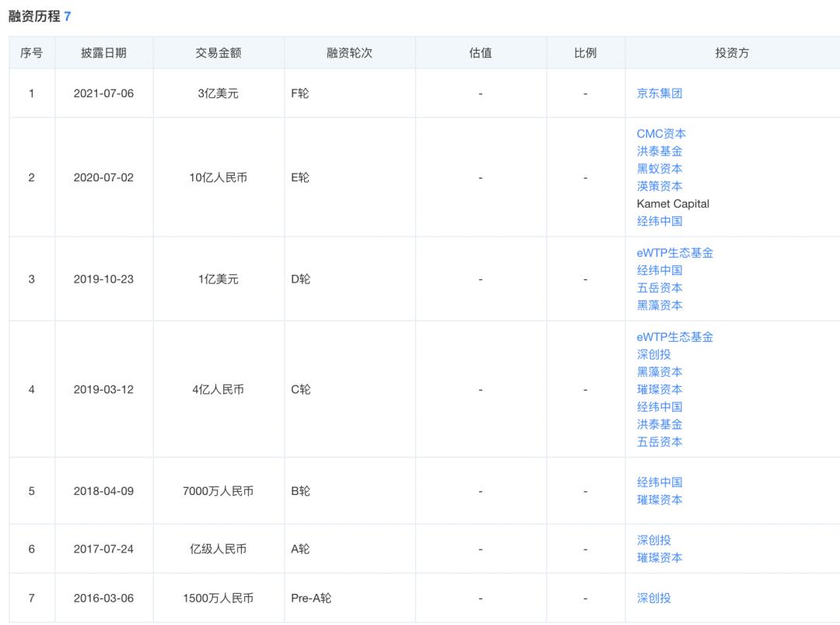Click 璀璨资本 in the C轮 row

[x=659, y=389]
